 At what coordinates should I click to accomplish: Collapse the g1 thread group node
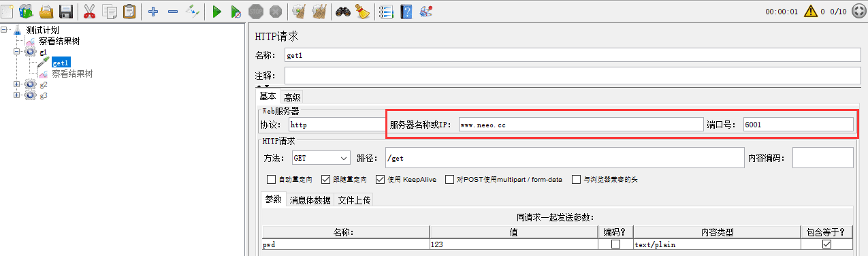coord(17,52)
